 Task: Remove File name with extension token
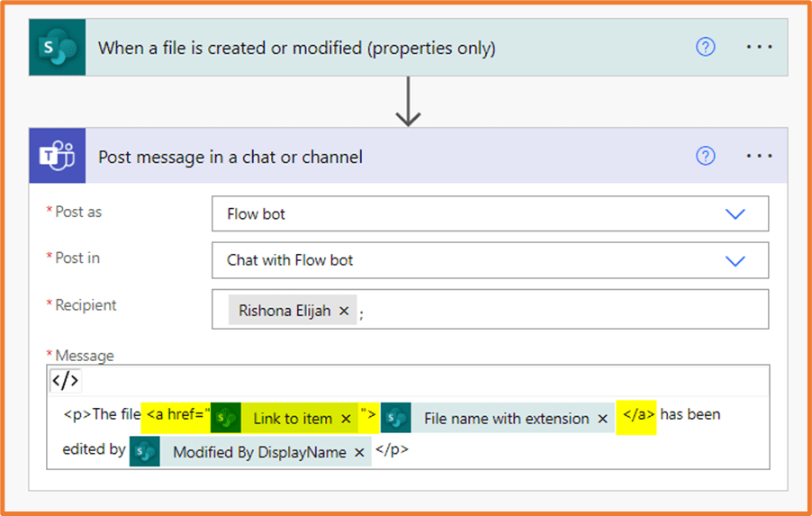pos(602,419)
